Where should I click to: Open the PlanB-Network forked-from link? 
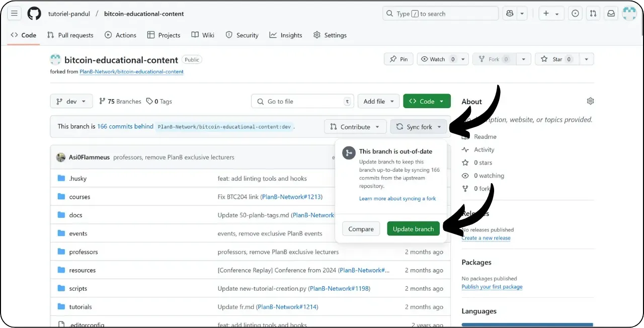pos(131,71)
